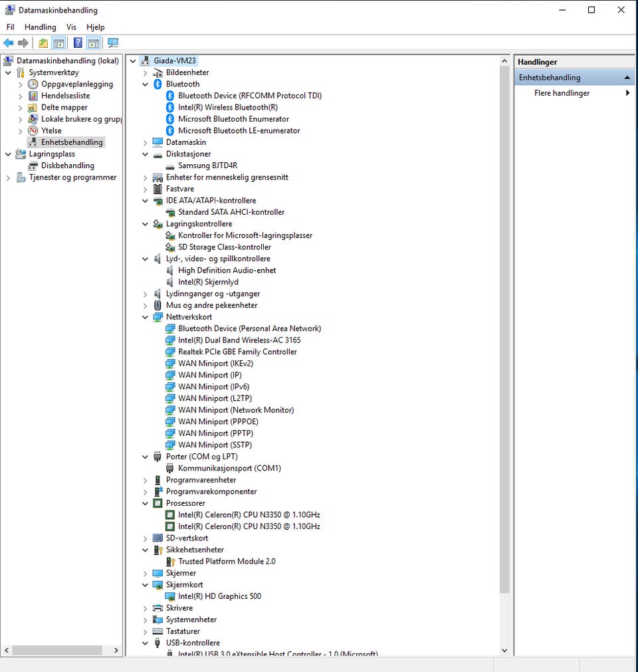Collapse Systemverktøy in the left tree
The width and height of the screenshot is (638, 672).
(x=8, y=73)
